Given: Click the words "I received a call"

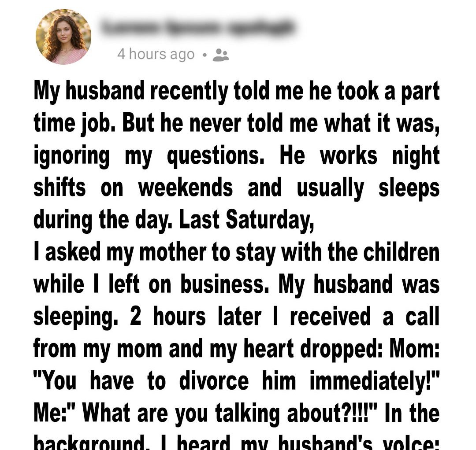Looking at the screenshot, I should point(364,317).
